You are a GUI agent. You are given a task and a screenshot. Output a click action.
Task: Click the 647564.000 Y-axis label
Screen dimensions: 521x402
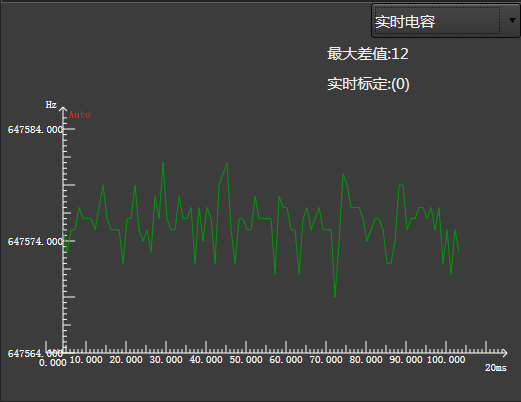(35, 353)
